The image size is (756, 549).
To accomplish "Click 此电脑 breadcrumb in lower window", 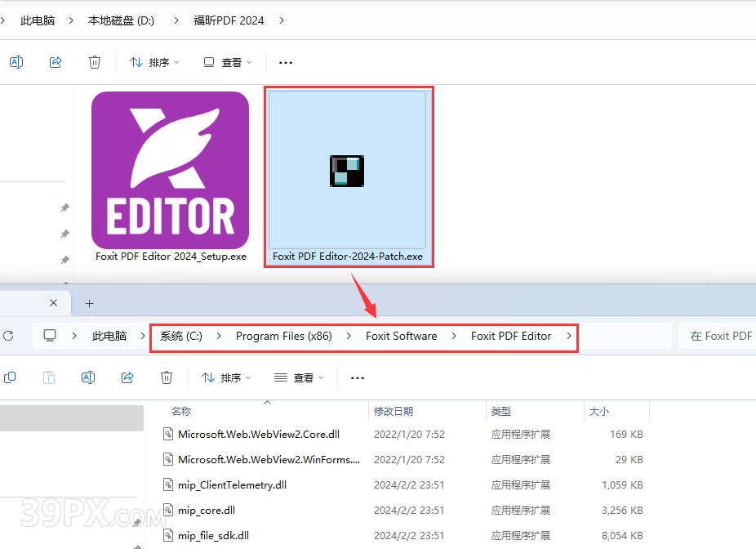I will [109, 336].
